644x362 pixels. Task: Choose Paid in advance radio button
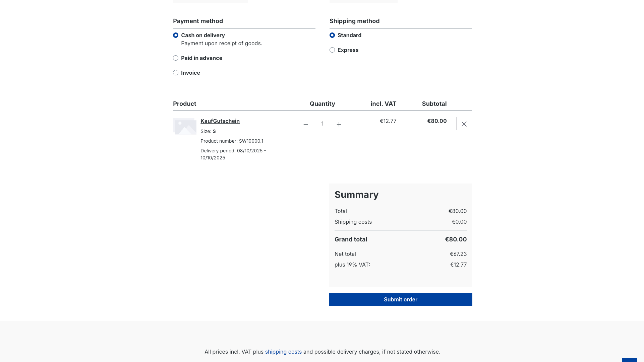coord(176,58)
